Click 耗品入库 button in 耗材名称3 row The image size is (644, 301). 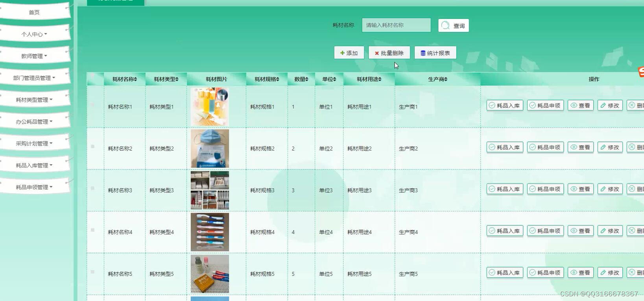click(505, 189)
